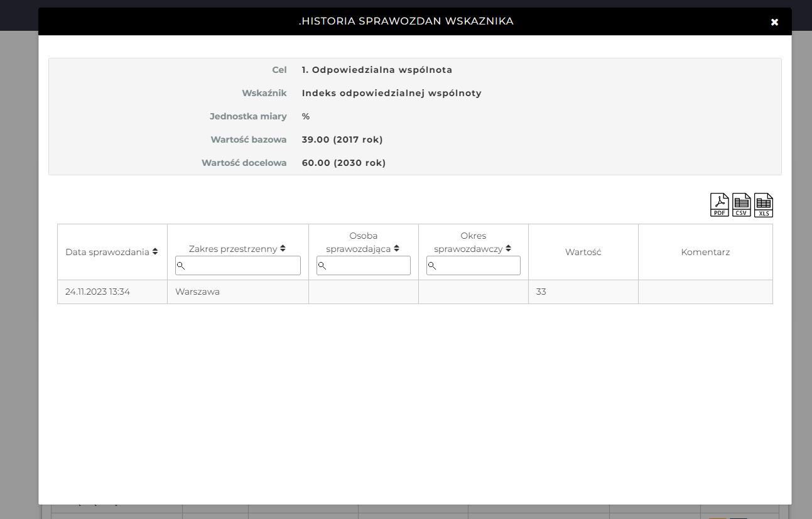
Task: Sort by Data sprawozdania arrows
Action: tap(155, 251)
